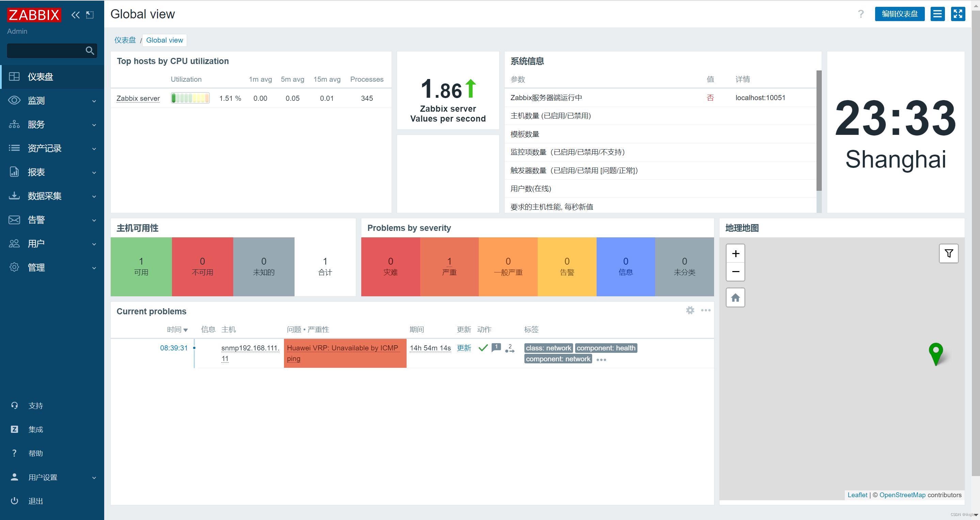Sort problems by 时间 column
The height and width of the screenshot is (520, 980).
(x=177, y=329)
